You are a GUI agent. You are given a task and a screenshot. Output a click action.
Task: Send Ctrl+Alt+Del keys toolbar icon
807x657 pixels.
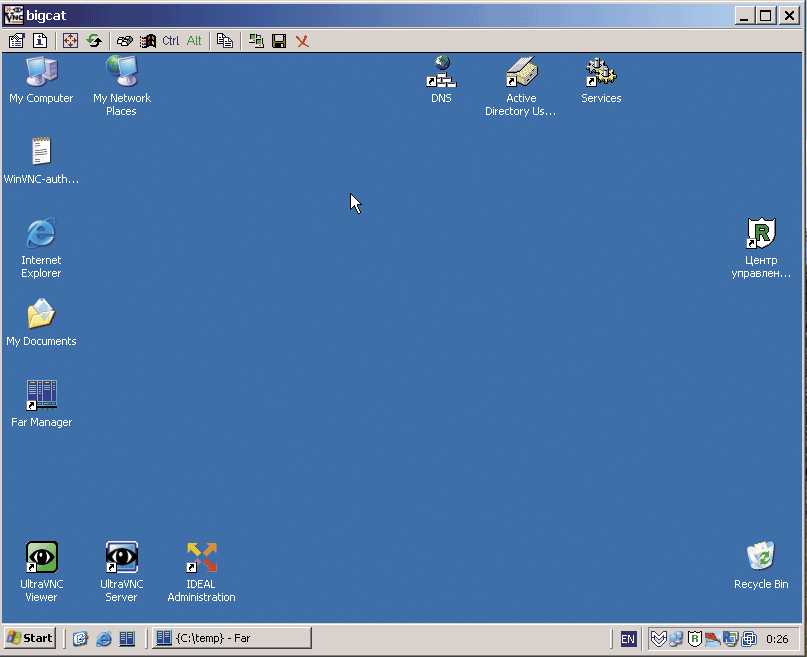(125, 41)
